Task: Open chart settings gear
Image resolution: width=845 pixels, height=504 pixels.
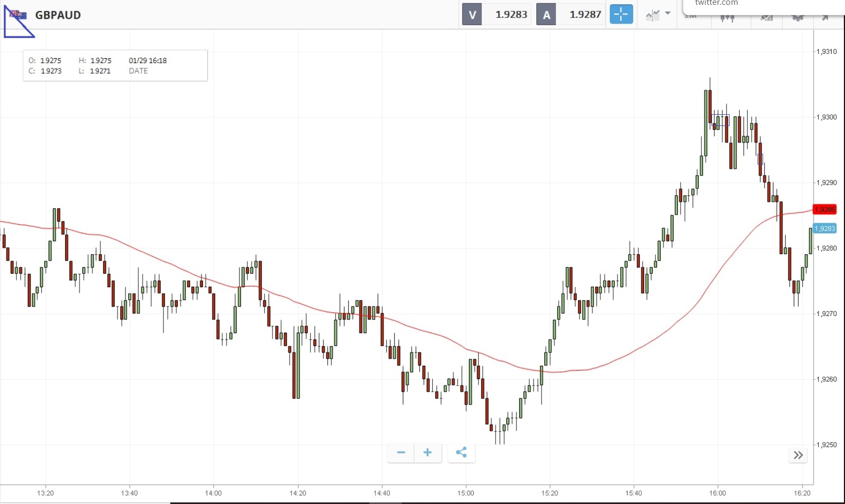Action: 797,18
